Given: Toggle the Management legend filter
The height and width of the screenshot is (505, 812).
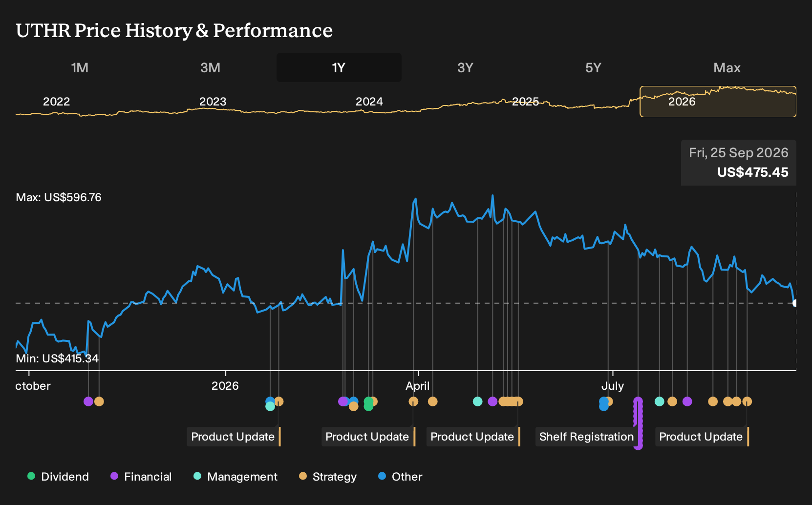Looking at the screenshot, I should coord(235,477).
